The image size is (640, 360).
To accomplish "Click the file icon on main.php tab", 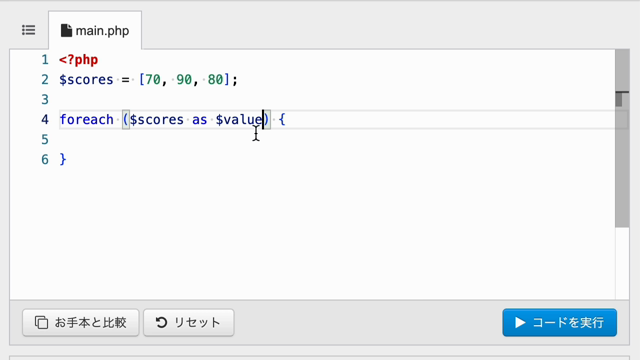I will 66,31.
